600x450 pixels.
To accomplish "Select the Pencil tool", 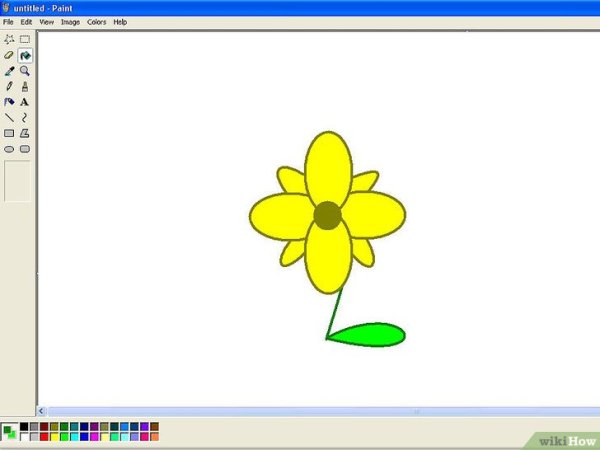I will coord(9,86).
